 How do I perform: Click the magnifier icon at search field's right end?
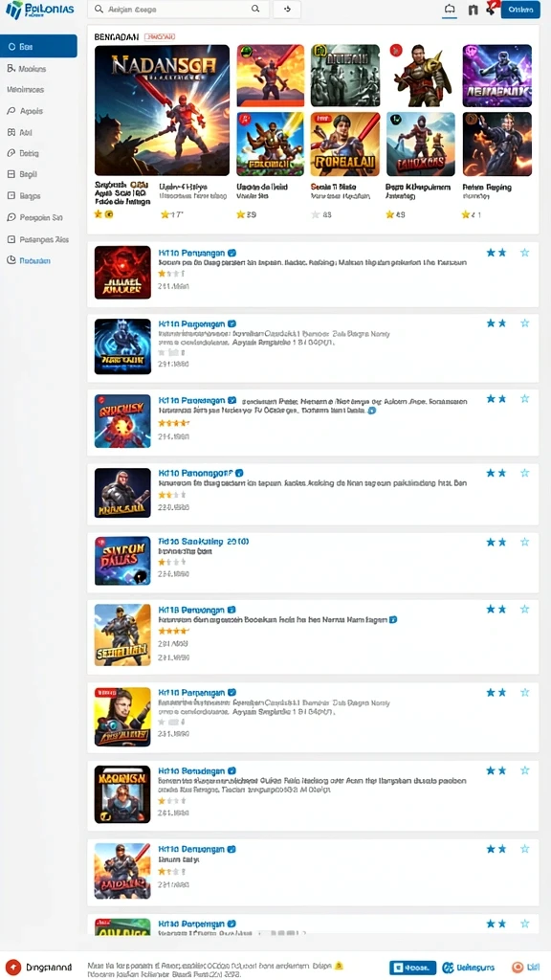pyautogui.click(x=254, y=10)
